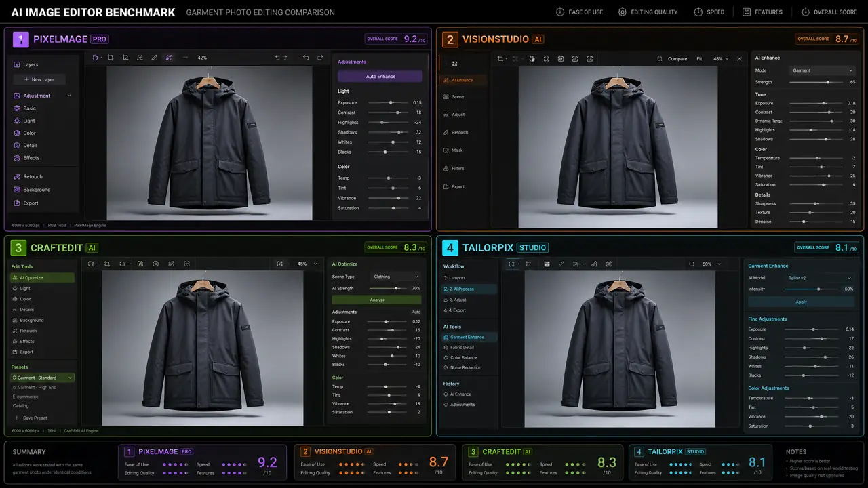Expand the AI Model Tailor v2 dropdown
The height and width of the screenshot is (488, 868).
[x=819, y=278]
